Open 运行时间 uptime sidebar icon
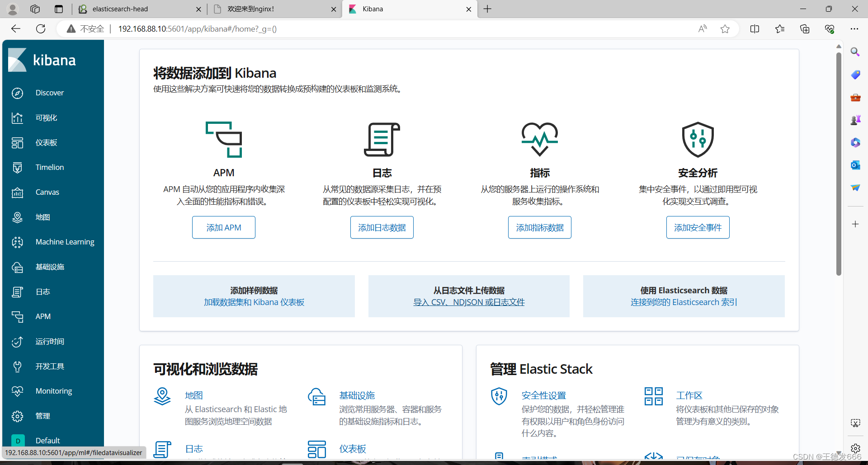 (17, 342)
